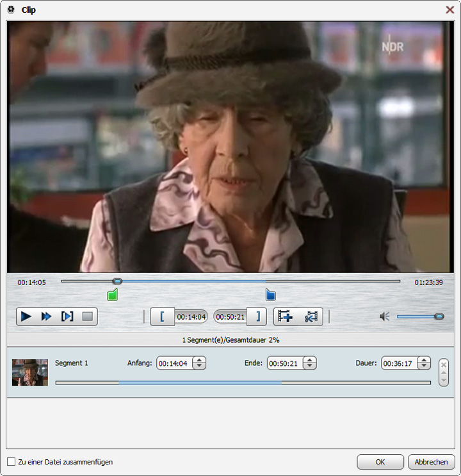Screen dimensions: 461x476
Task: Play the selected segment only
Action: click(x=67, y=316)
